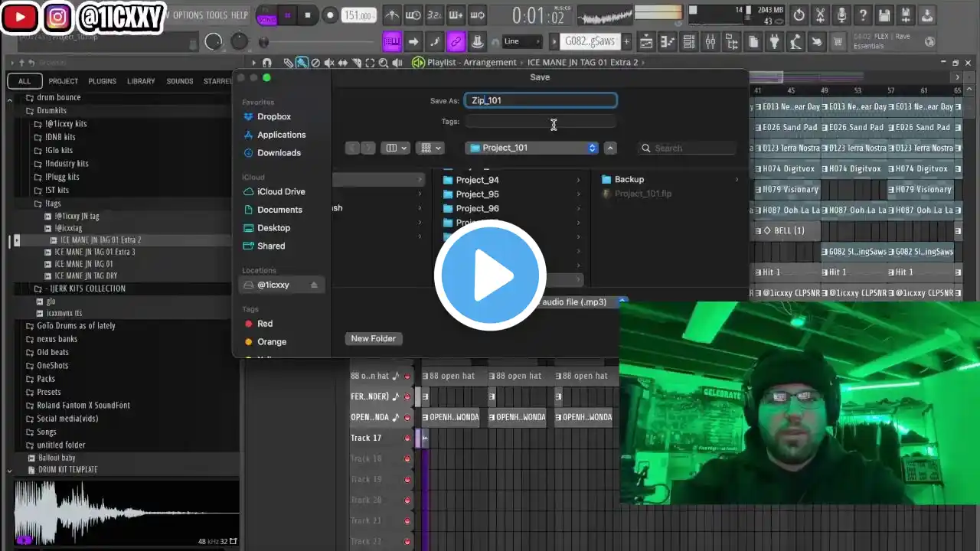Click the Orange tag

tap(272, 341)
